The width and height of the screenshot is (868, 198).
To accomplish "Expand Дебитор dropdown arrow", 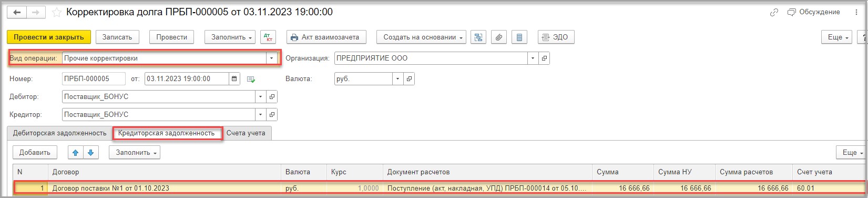I will click(261, 97).
